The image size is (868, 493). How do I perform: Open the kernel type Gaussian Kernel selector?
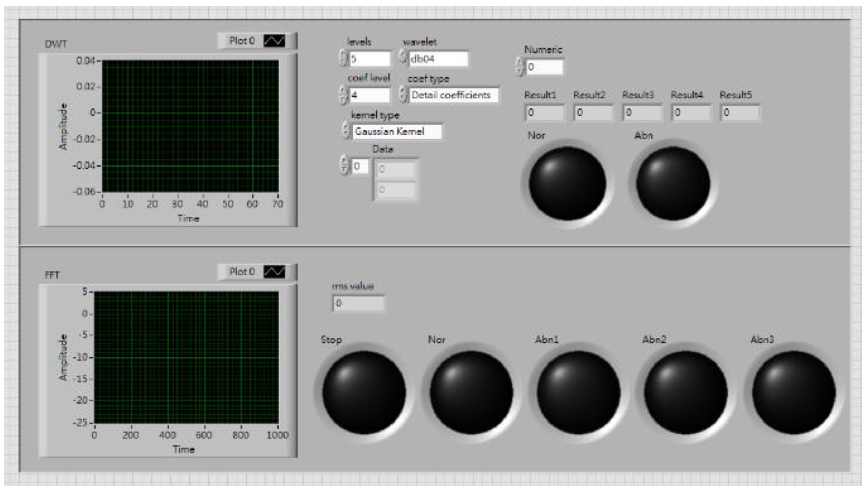point(397,132)
